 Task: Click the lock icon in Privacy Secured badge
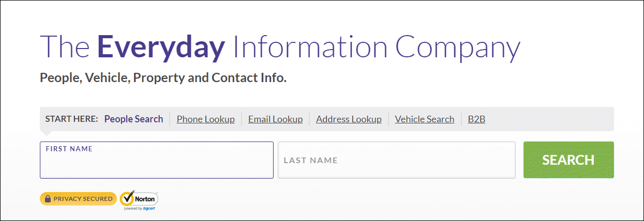pos(48,199)
